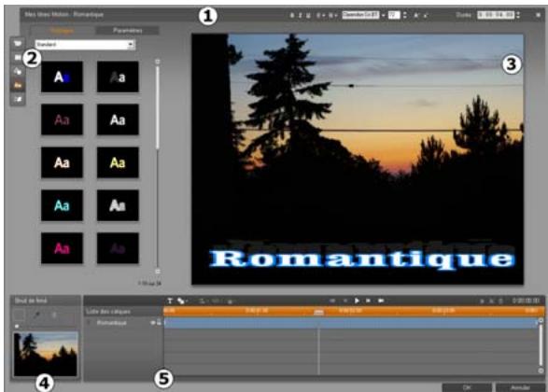
Task: Jump to end of title timeline
Action: (x=381, y=301)
